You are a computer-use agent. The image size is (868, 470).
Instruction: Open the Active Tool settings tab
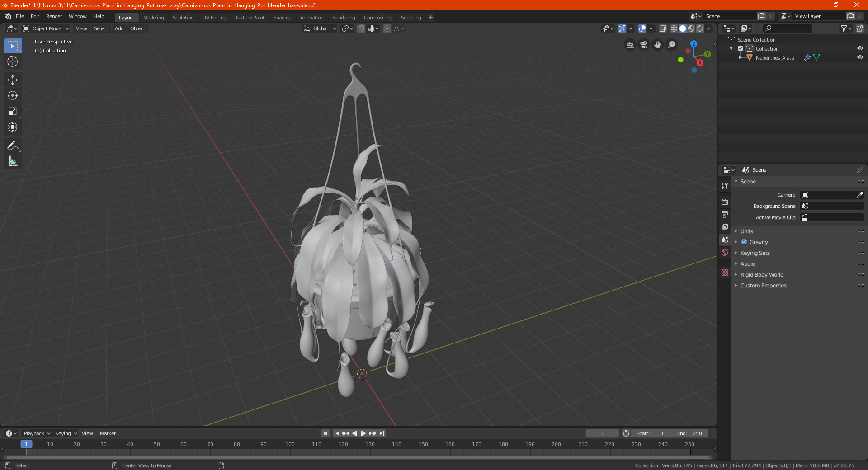725,185
